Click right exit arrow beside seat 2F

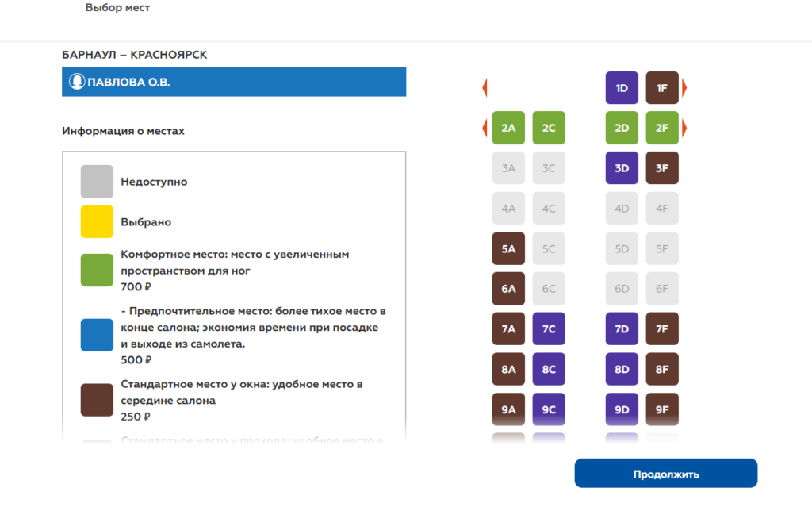pyautogui.click(x=684, y=128)
